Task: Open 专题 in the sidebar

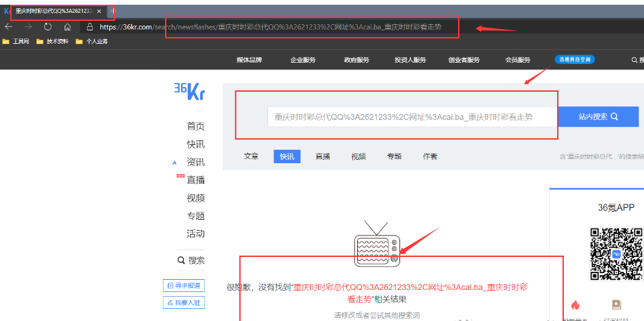Action: (195, 216)
